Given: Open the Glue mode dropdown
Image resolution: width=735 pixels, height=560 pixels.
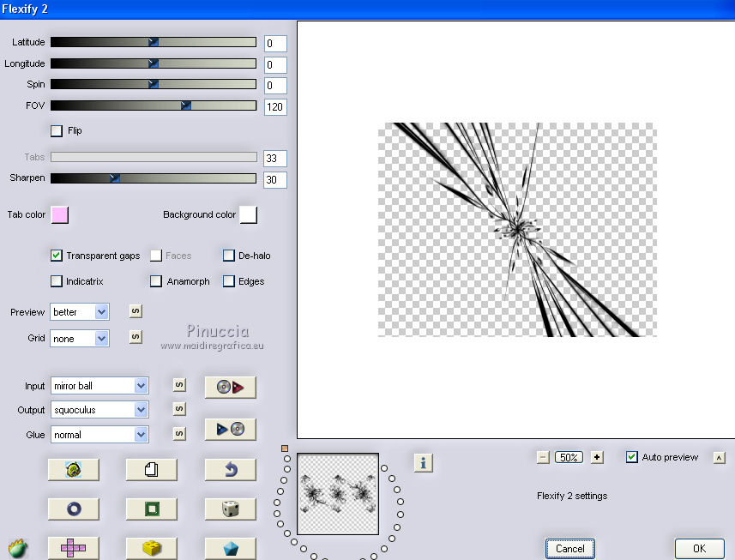Looking at the screenshot, I should click(99, 435).
